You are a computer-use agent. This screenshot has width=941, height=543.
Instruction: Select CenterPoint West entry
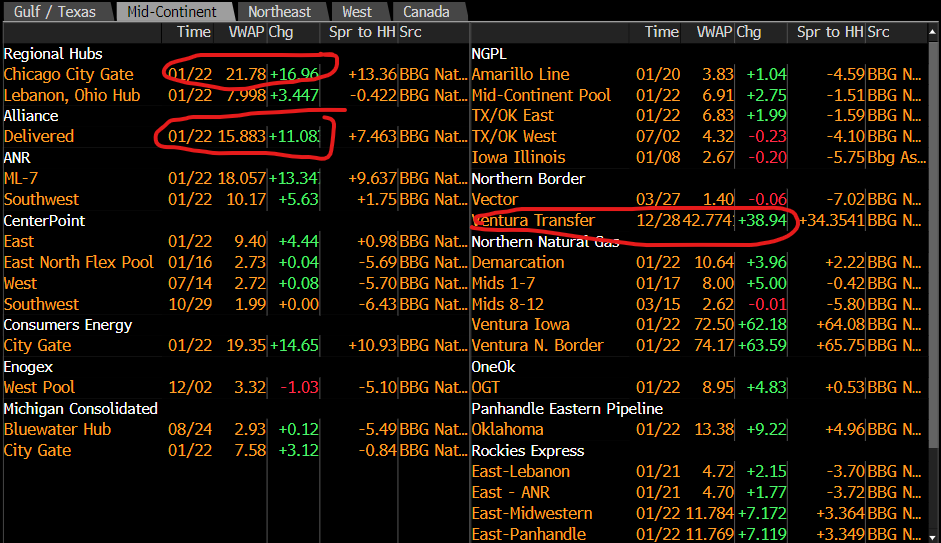point(235,283)
